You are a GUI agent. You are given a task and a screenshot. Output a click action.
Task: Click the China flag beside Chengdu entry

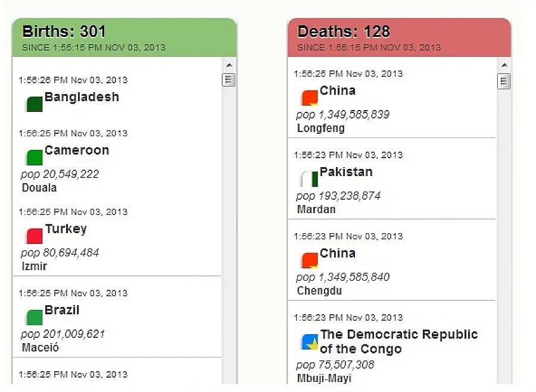click(310, 260)
